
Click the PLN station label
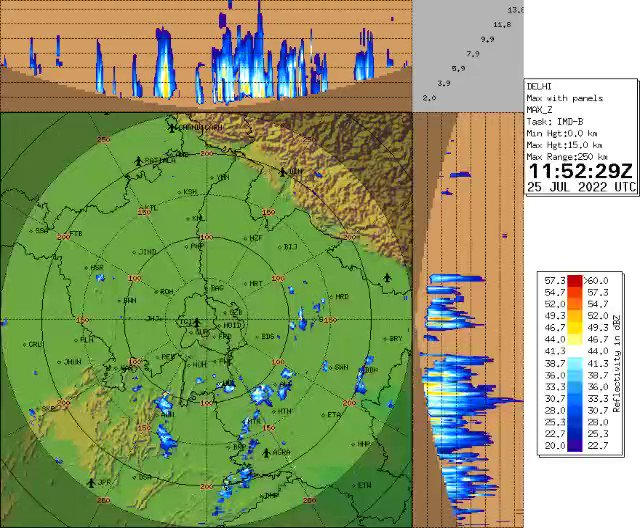(87, 339)
